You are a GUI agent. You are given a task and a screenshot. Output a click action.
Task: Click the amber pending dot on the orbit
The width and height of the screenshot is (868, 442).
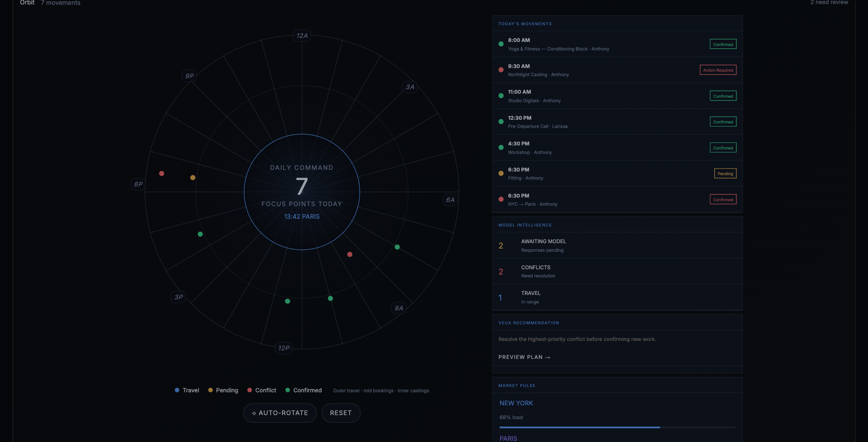193,178
